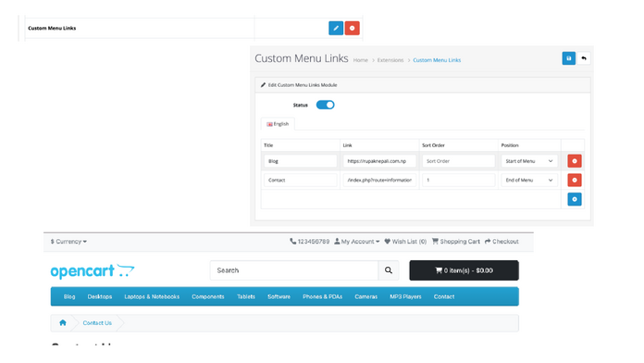644x363 pixels.
Task: Click the Blog title input field
Action: (x=300, y=161)
